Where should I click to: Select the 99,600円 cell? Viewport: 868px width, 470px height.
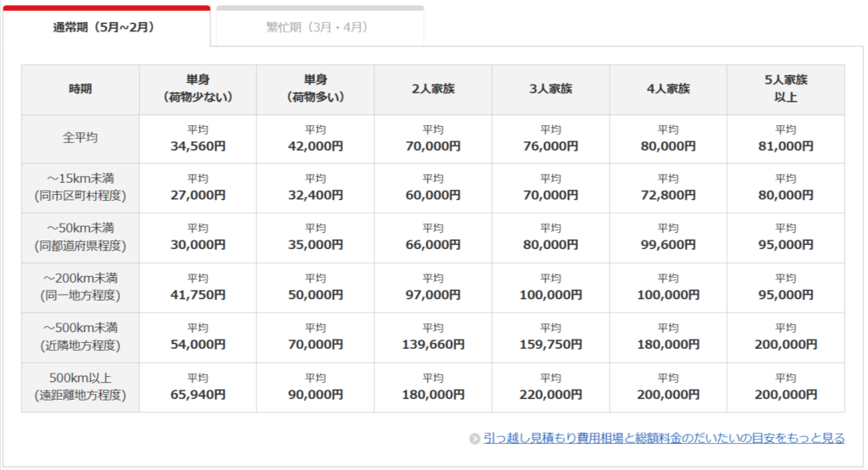click(668, 245)
